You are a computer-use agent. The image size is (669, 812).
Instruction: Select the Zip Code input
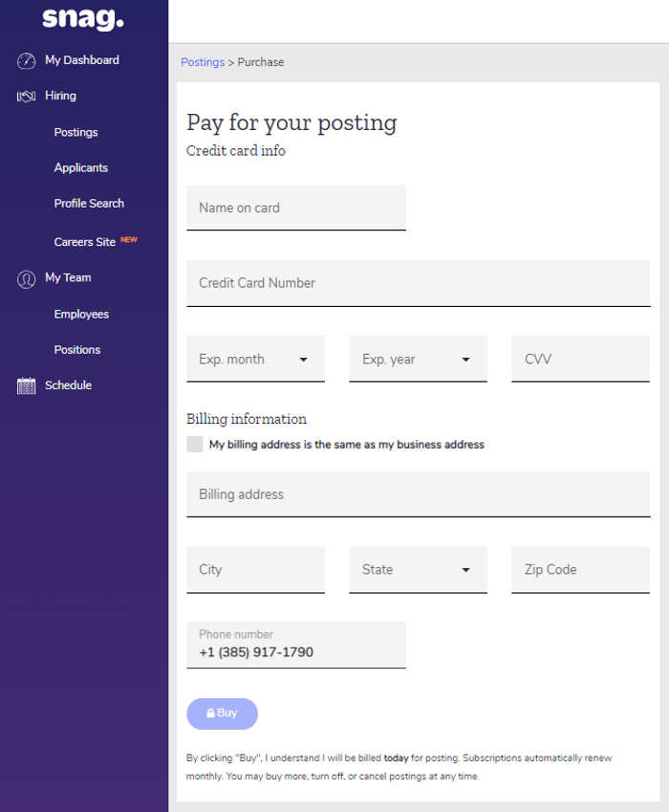(x=580, y=570)
